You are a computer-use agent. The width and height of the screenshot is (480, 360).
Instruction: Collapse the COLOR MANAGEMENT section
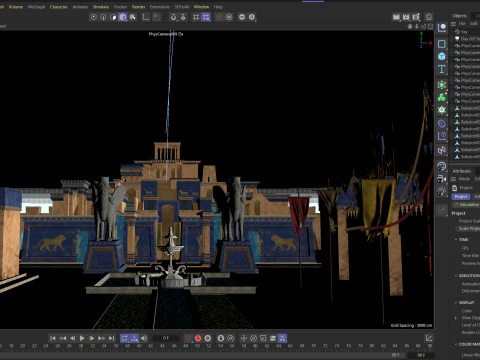tap(456, 344)
